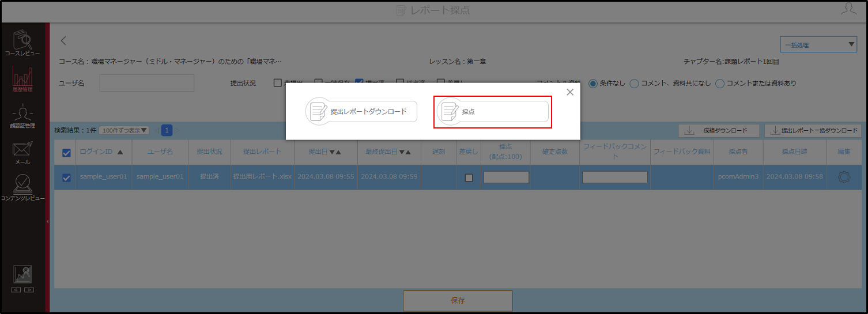Close the popup with the X icon
The image size is (868, 314).
point(570,92)
